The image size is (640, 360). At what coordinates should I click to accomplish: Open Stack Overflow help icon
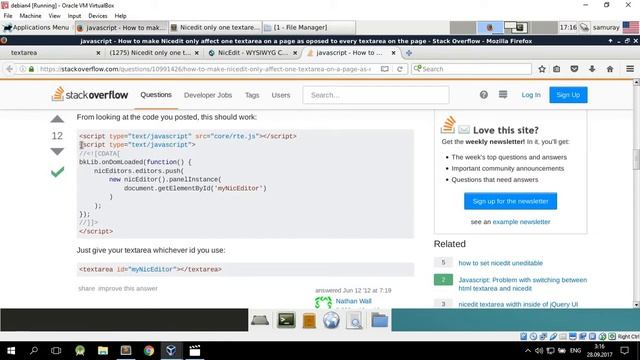[x=484, y=95]
